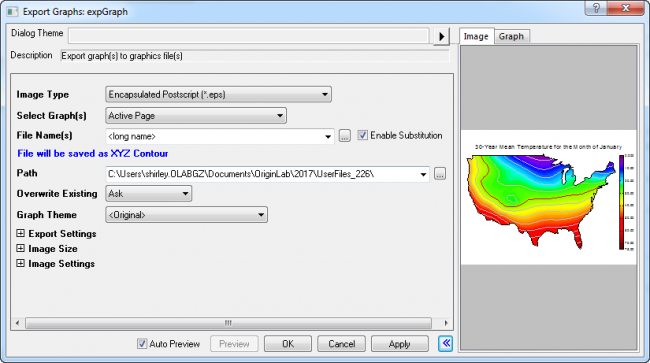Image resolution: width=650 pixels, height=363 pixels.
Task: Browse for export Path folder
Action: click(440, 174)
